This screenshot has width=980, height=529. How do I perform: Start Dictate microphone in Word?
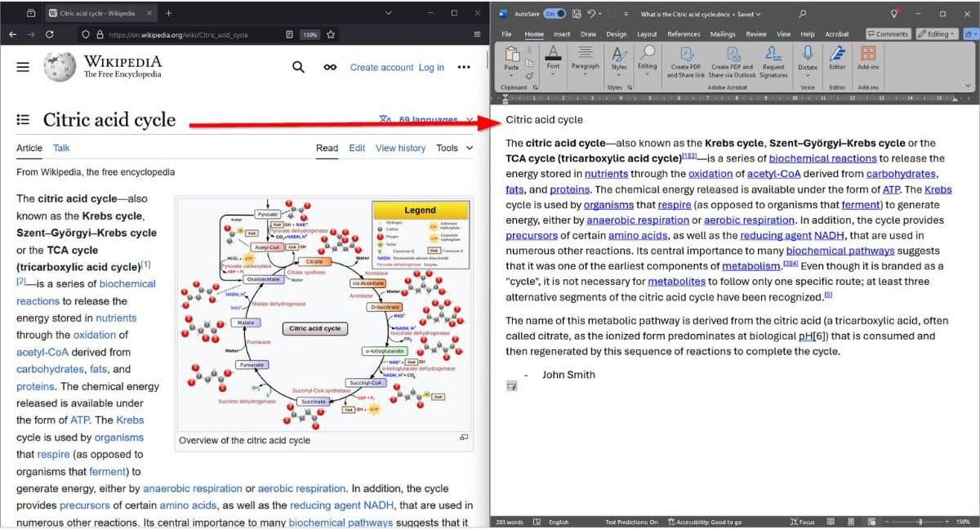pyautogui.click(x=808, y=54)
